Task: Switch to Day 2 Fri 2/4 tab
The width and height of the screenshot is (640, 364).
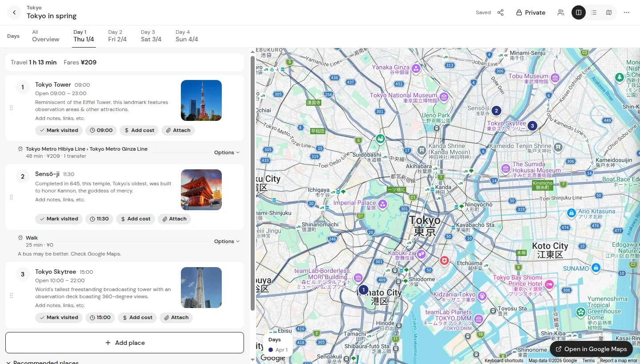Action: point(117,36)
